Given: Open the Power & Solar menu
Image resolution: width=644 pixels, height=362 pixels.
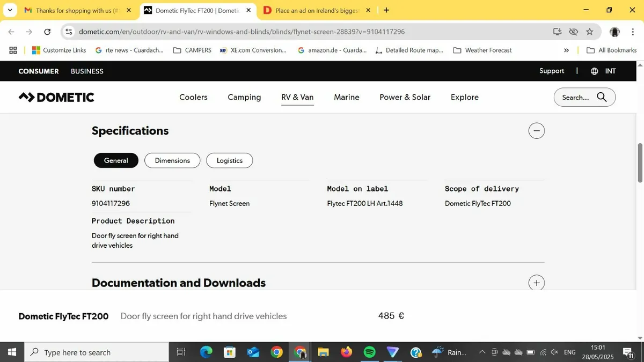Looking at the screenshot, I should pyautogui.click(x=405, y=97).
